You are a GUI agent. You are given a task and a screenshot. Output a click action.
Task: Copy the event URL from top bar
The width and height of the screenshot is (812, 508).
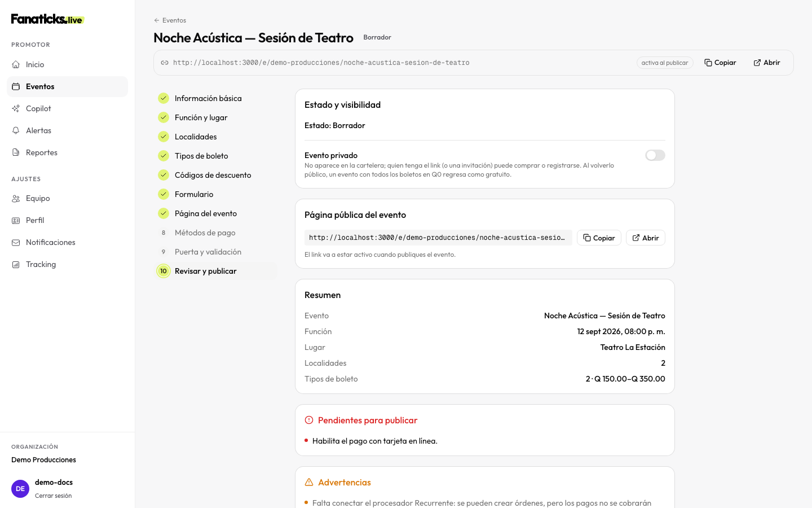pos(720,63)
